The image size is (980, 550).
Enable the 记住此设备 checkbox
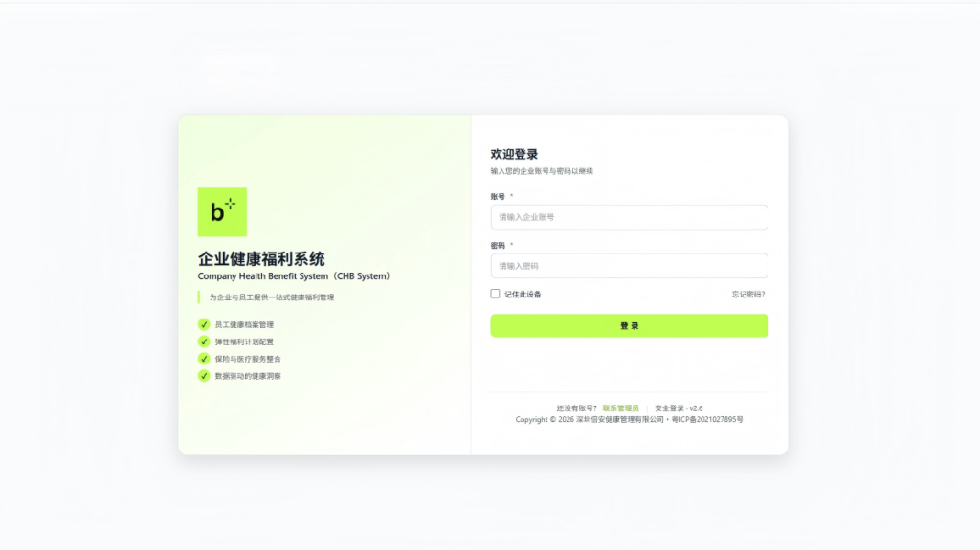pyautogui.click(x=495, y=294)
